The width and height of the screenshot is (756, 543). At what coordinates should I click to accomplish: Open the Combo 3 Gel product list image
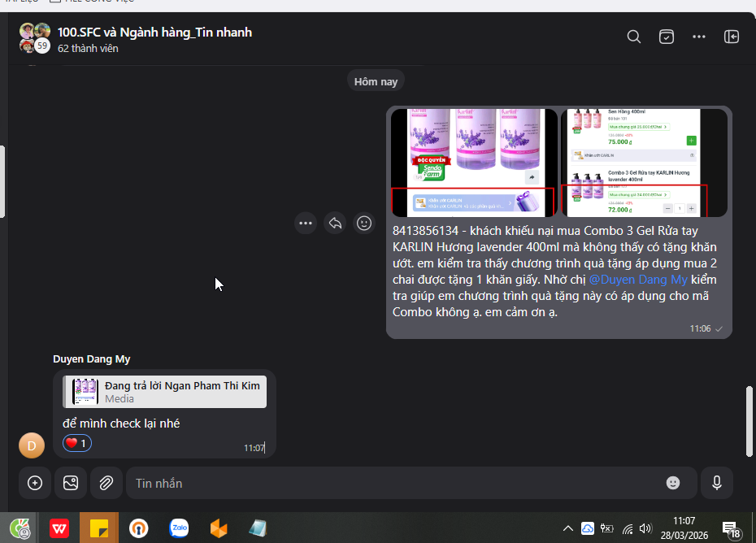(644, 163)
